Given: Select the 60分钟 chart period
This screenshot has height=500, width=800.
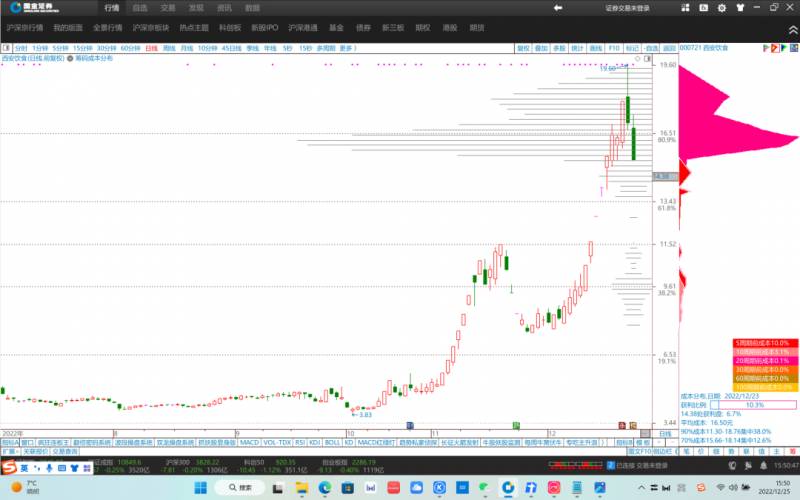Looking at the screenshot, I should (x=131, y=48).
